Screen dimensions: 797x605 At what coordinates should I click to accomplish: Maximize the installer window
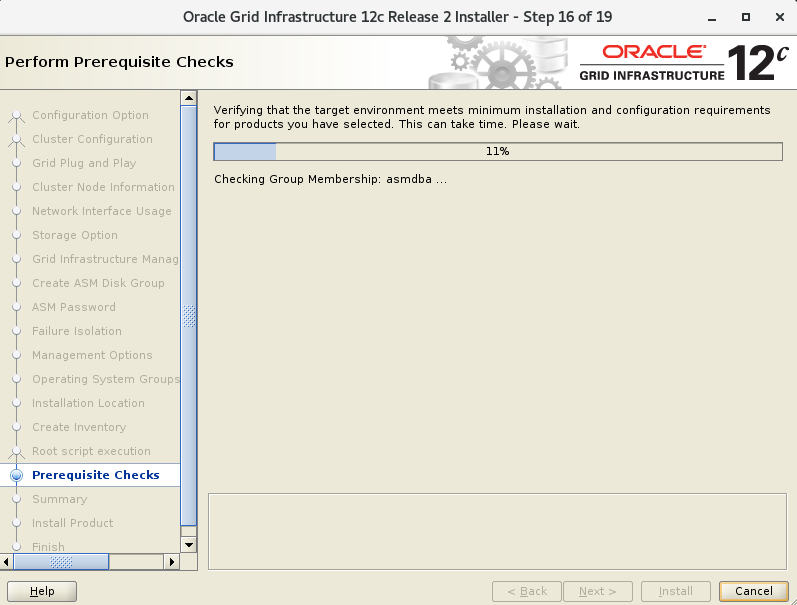tap(746, 17)
